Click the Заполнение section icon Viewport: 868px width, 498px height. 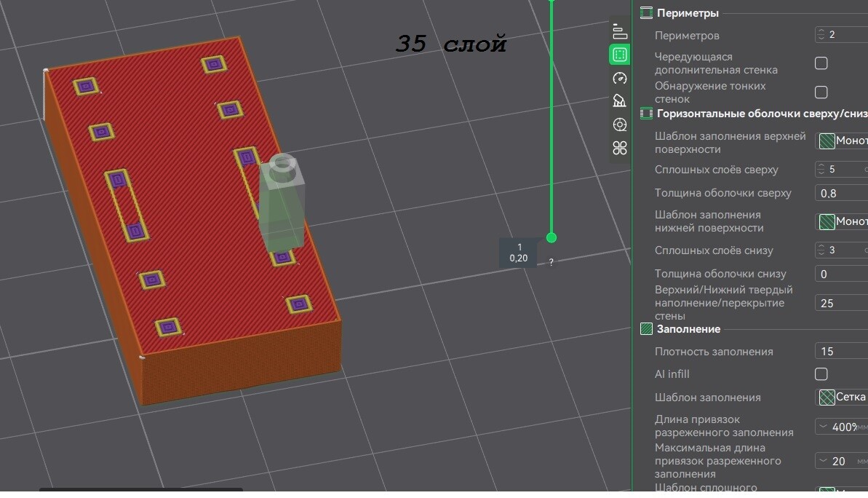(646, 329)
